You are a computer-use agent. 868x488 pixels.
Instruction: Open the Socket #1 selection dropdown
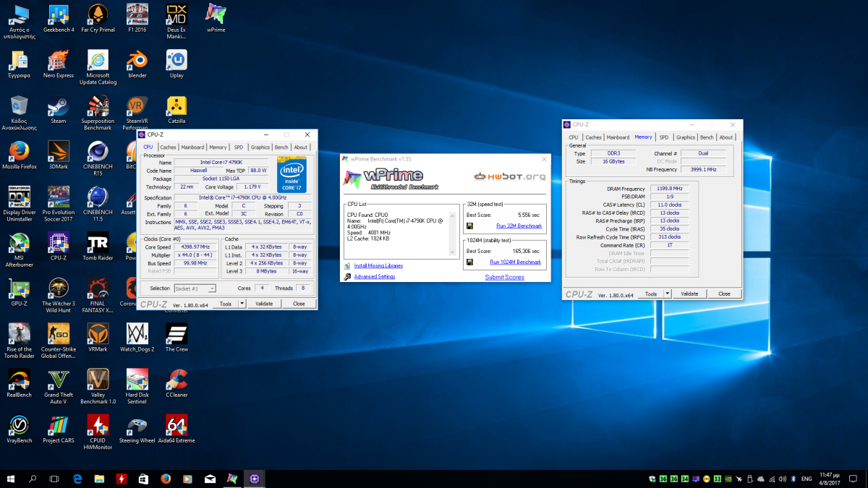click(195, 288)
